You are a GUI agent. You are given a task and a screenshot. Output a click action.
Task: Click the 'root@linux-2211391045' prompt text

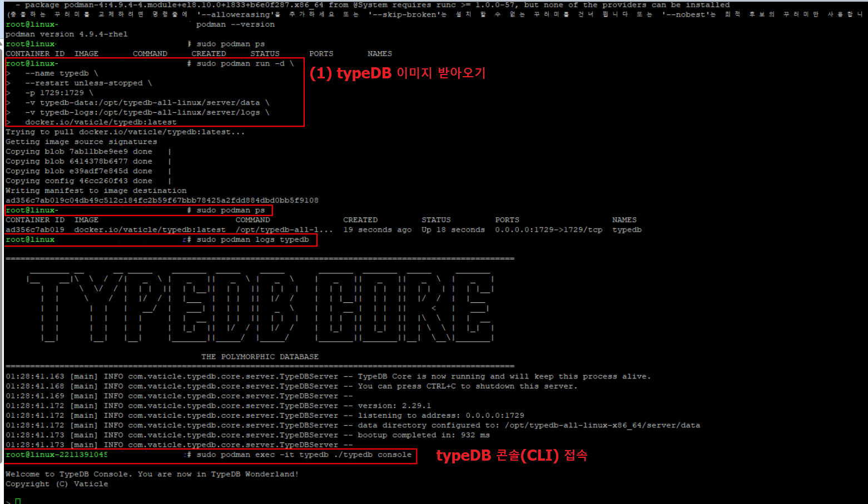[x=57, y=455]
